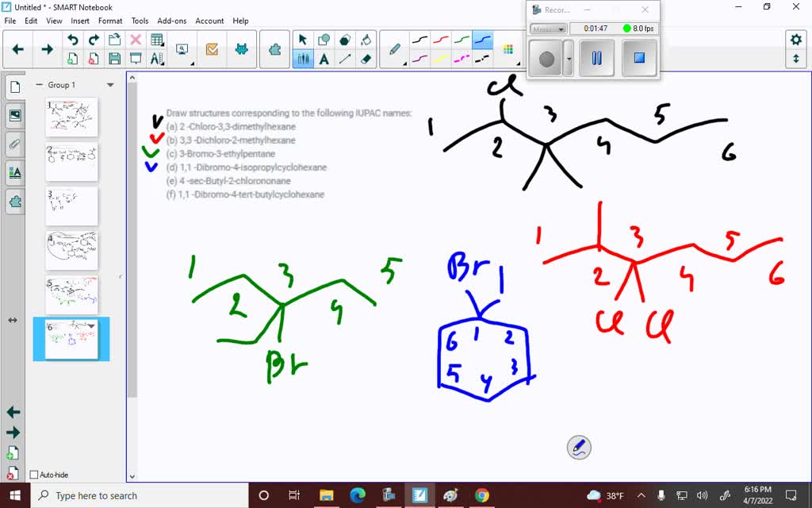Toggle the Auto-hide checkbox

click(33, 474)
